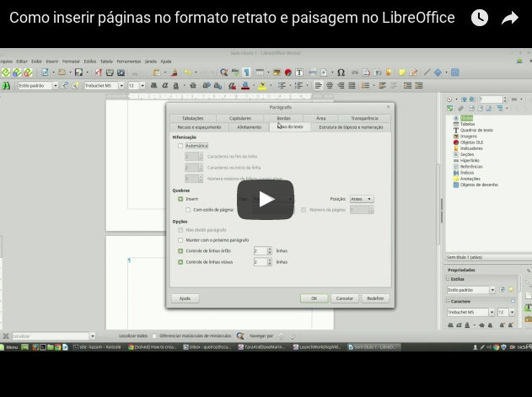Screen dimensions: 532x397
Task: Click the Find & Replace icon
Action: tap(223, 72)
